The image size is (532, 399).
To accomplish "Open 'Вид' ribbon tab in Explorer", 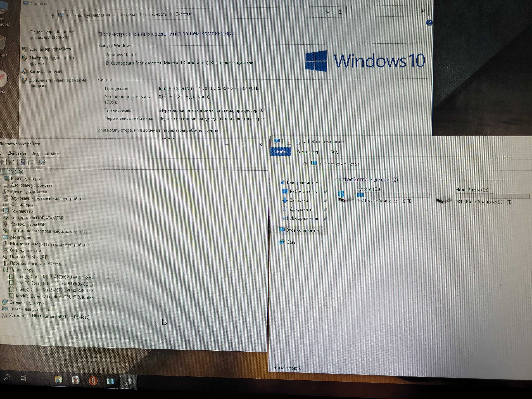I will 334,152.
